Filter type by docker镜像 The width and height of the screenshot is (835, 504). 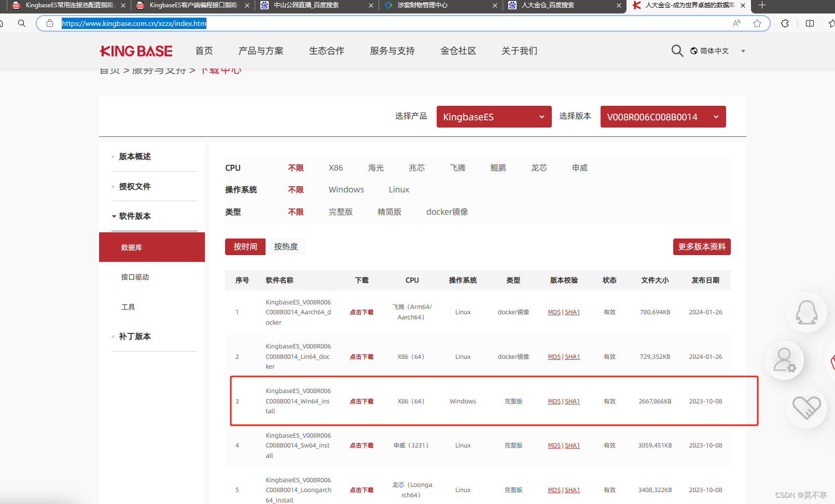click(447, 212)
